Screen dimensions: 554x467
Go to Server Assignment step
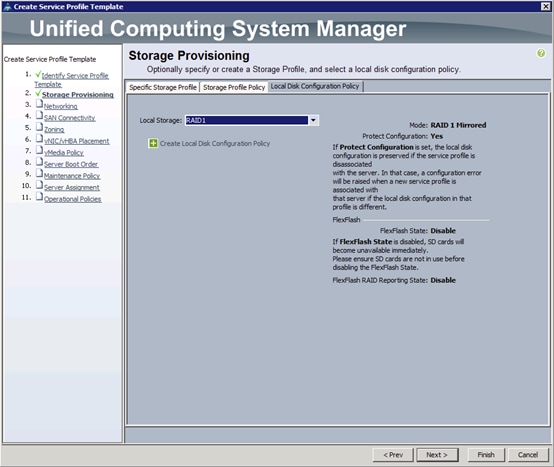(72, 188)
